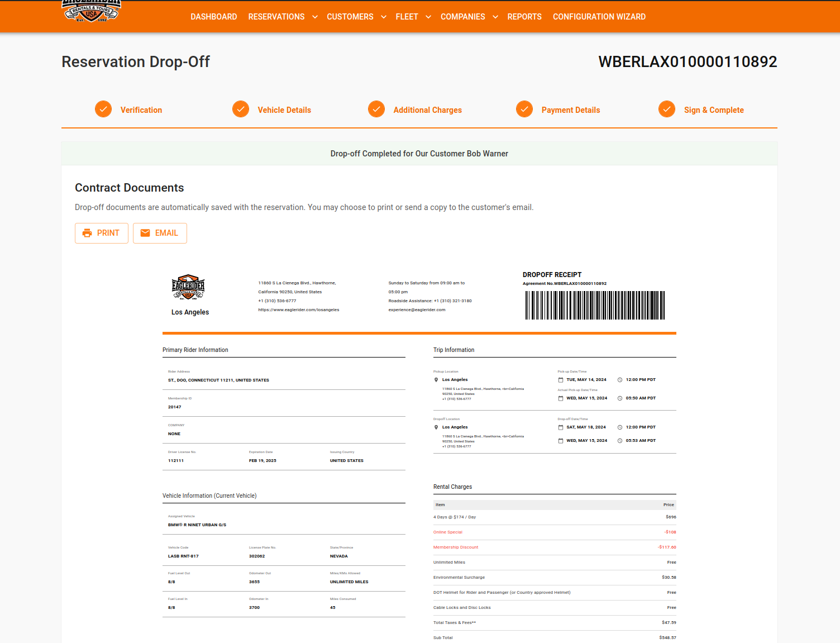Select the Vehicle Details step label

pos(284,110)
